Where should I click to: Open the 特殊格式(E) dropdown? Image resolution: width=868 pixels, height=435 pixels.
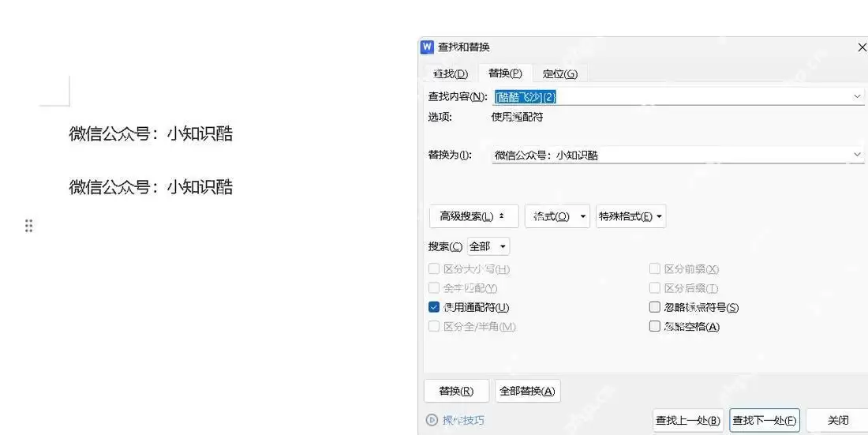pyautogui.click(x=631, y=216)
